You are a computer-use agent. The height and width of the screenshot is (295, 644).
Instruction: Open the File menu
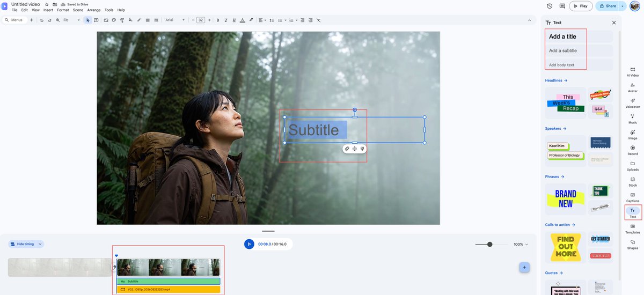point(14,10)
